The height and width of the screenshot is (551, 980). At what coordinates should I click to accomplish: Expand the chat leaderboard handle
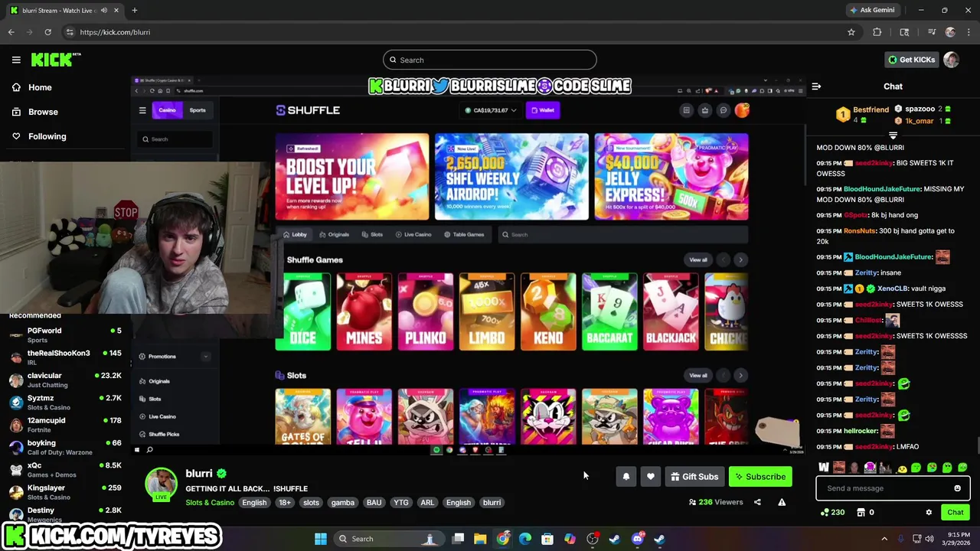[x=893, y=135]
